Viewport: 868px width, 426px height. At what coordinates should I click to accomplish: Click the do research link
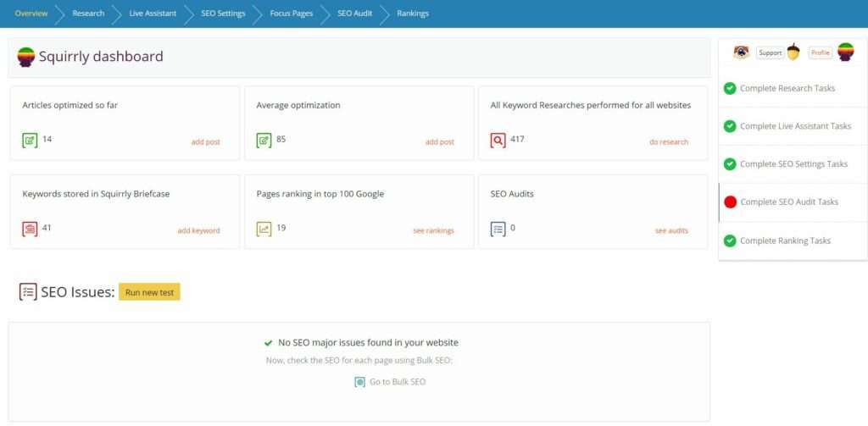point(669,142)
